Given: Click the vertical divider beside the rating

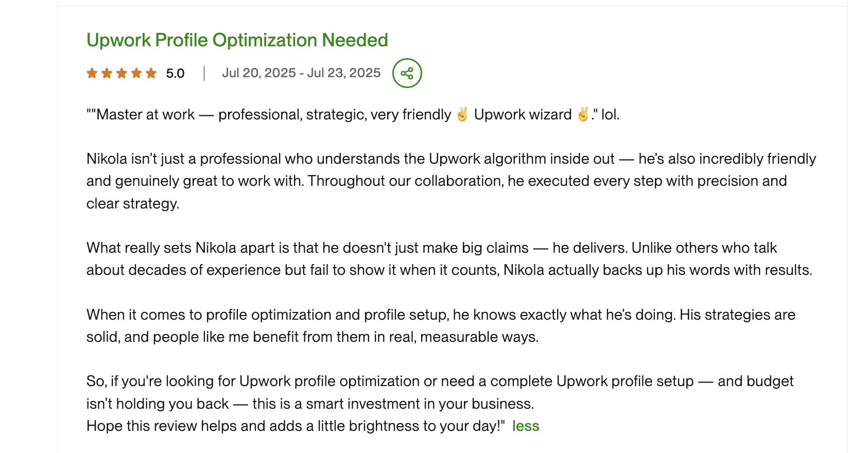Looking at the screenshot, I should [204, 72].
